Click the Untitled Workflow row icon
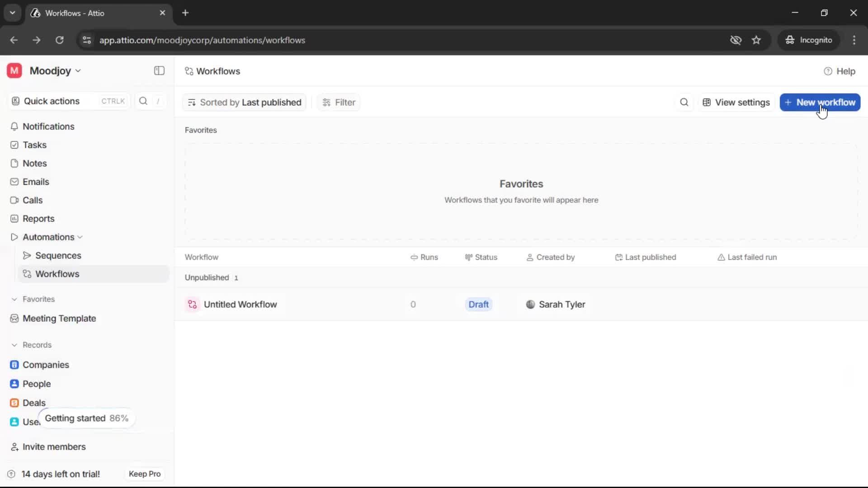Viewport: 868px width, 488px height. (x=192, y=305)
